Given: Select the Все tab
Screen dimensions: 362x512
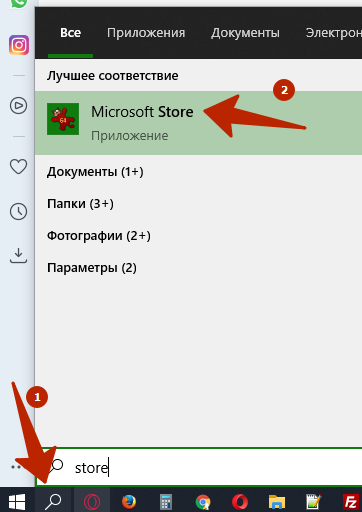Looking at the screenshot, I should tap(70, 33).
